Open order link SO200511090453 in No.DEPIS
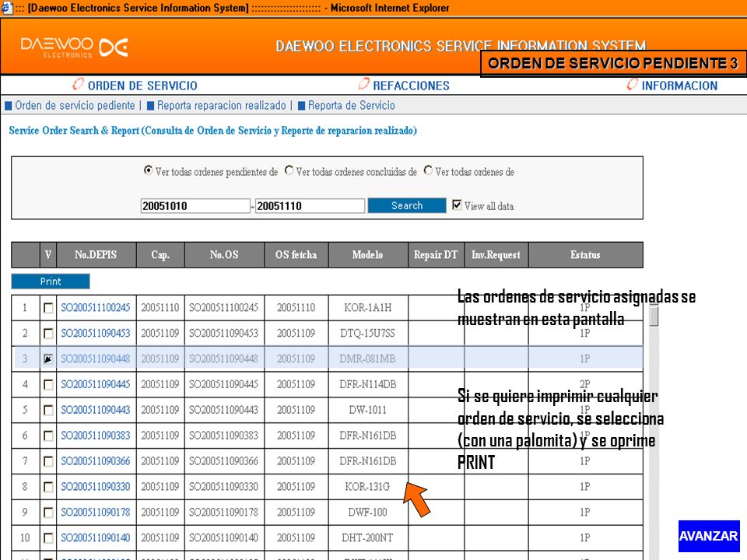The height and width of the screenshot is (560, 747). [x=95, y=334]
